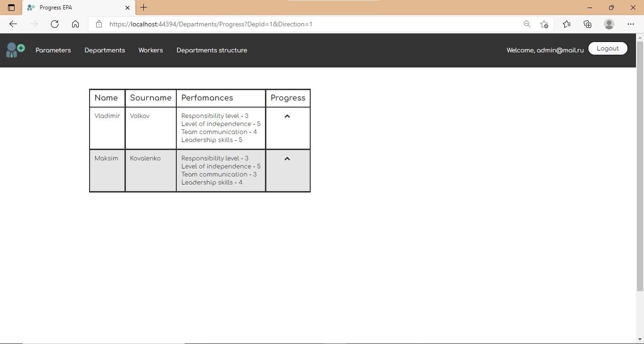Go to the Departments page

click(x=105, y=50)
